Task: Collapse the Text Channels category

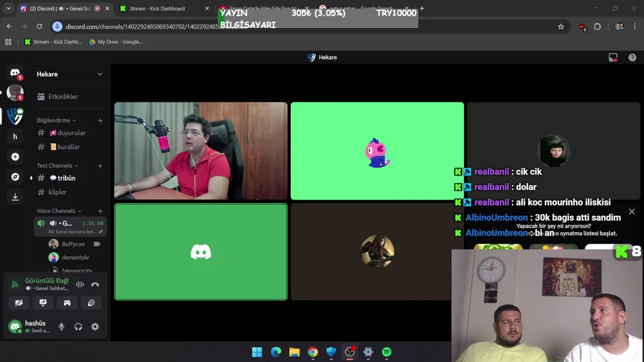Action: (x=57, y=165)
